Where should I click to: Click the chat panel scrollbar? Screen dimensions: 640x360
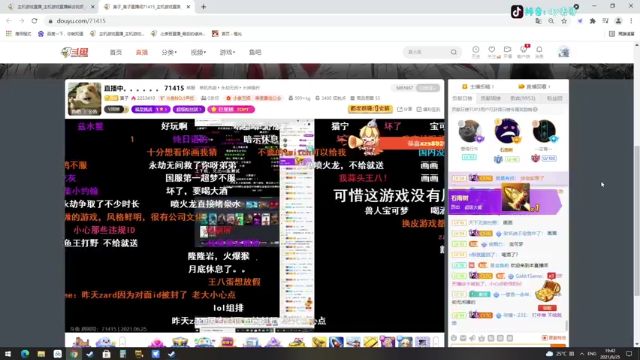(567, 325)
